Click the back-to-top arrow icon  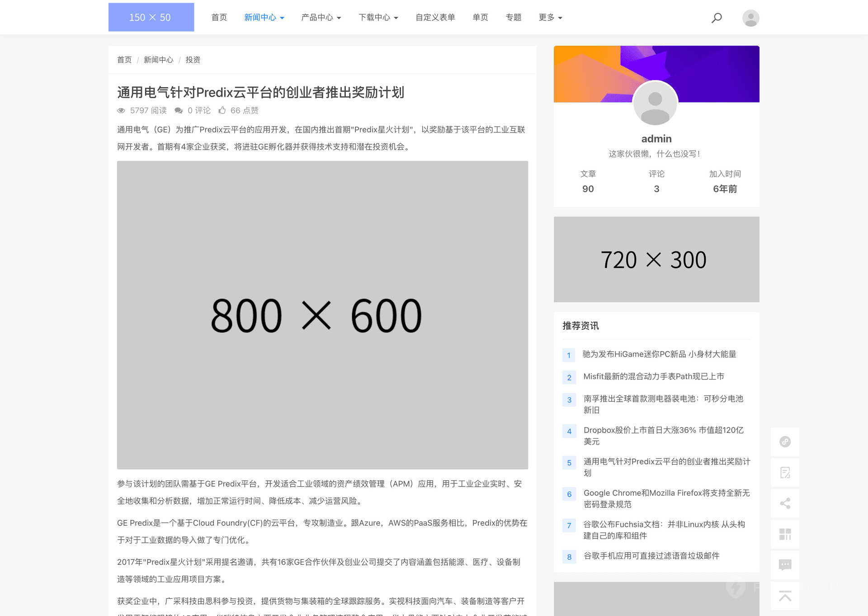click(x=785, y=596)
